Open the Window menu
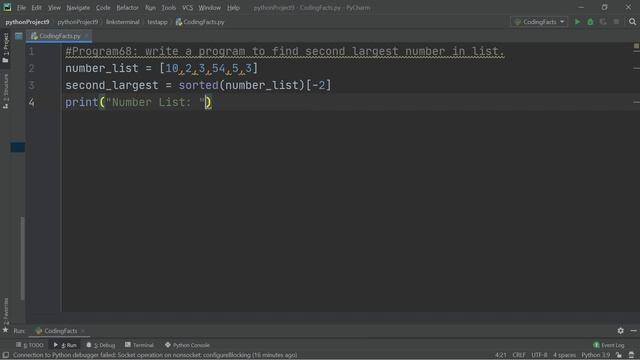 [209, 8]
